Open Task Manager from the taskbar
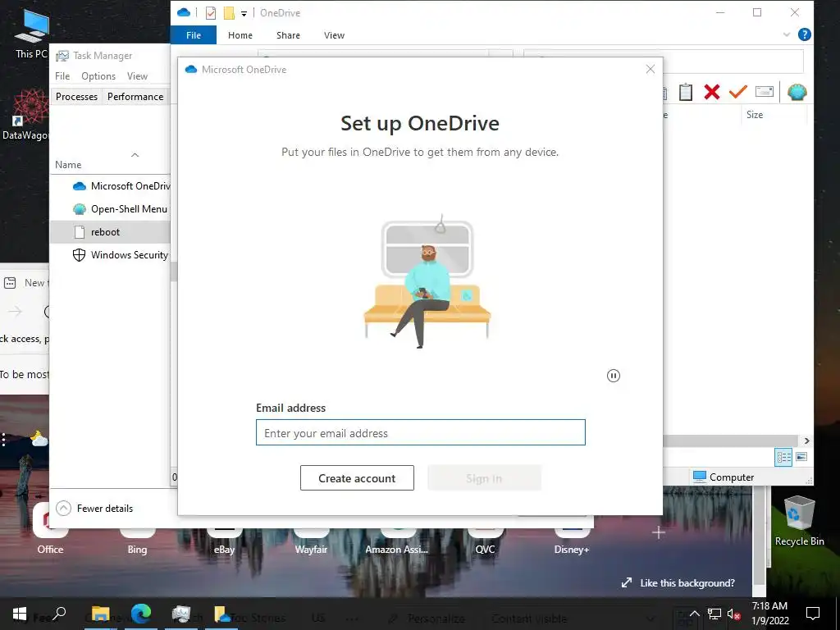The width and height of the screenshot is (840, 630). coord(181,614)
